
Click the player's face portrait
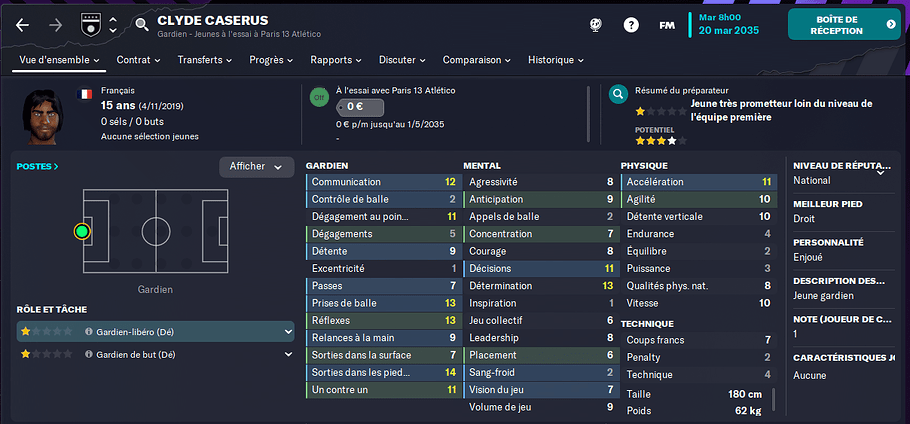point(43,117)
